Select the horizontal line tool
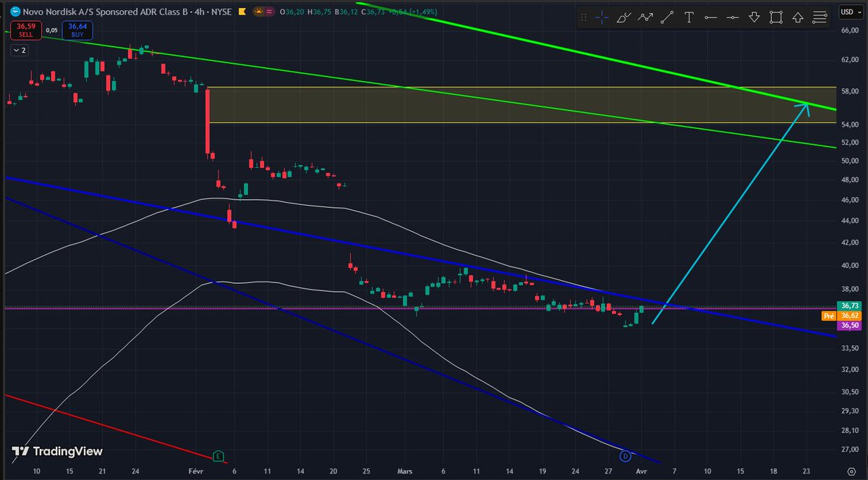Image resolution: width=868 pixels, height=480 pixels. [x=732, y=17]
